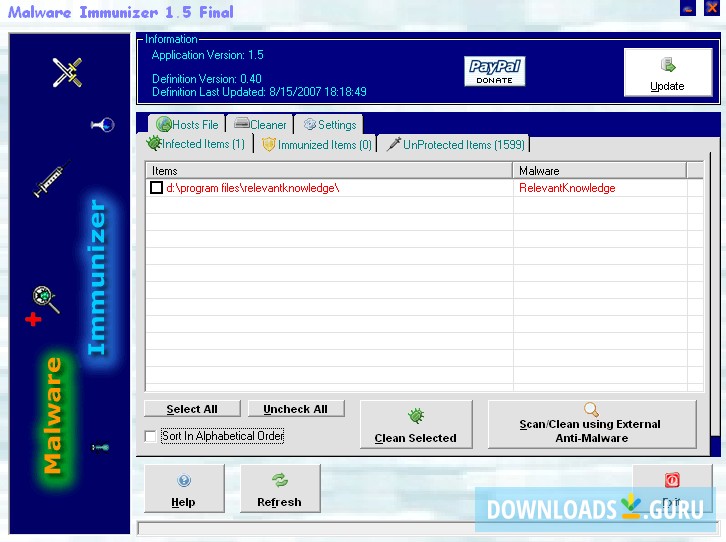Click the red power icon on Exit button
The image size is (726, 542).
672,480
